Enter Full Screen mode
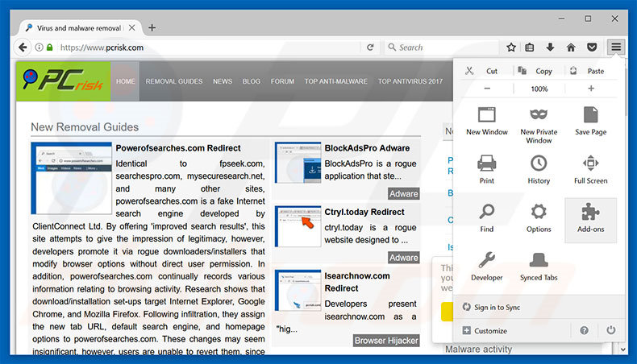Screen dimensions: 637x364 [591, 169]
